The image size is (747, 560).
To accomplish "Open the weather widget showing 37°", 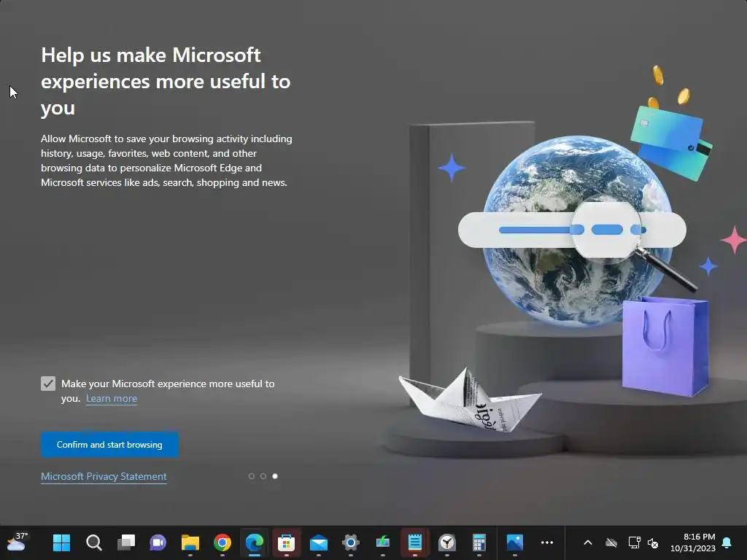I will 18,542.
